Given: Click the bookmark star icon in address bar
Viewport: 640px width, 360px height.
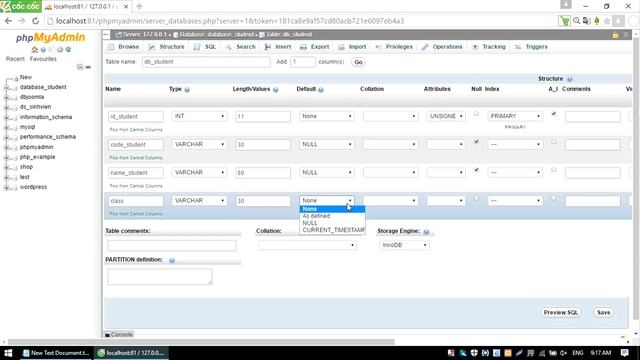Looking at the screenshot, I should point(607,21).
